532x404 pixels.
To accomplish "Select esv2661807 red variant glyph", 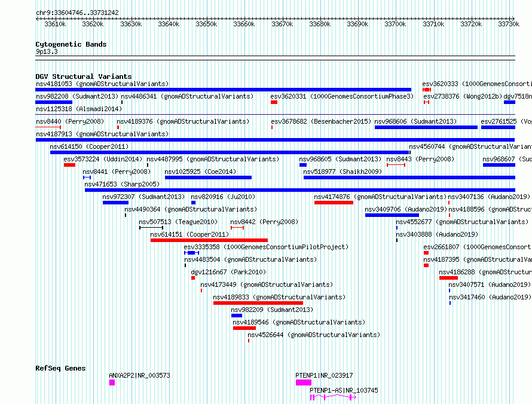I will coord(426,253).
